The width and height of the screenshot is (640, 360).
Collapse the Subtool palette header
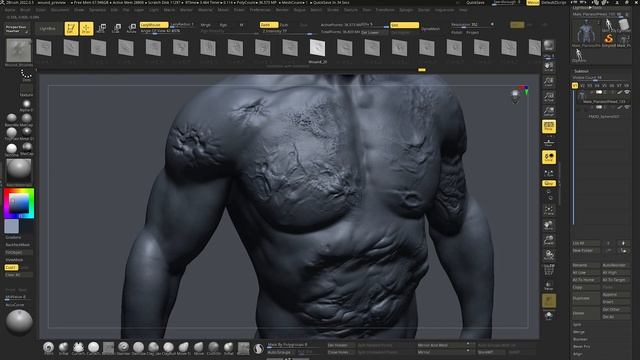(581, 71)
